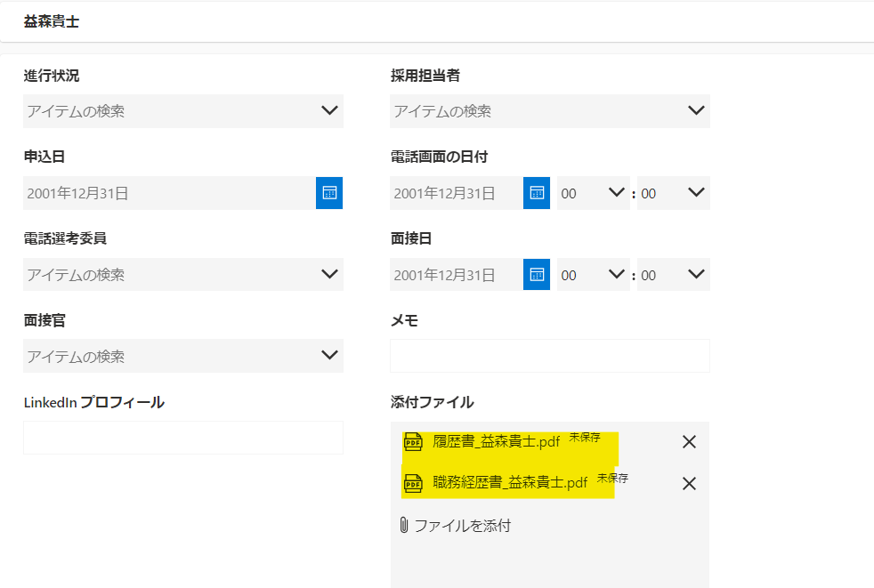
Task: Click the ファイルを添付 link
Action: [462, 526]
